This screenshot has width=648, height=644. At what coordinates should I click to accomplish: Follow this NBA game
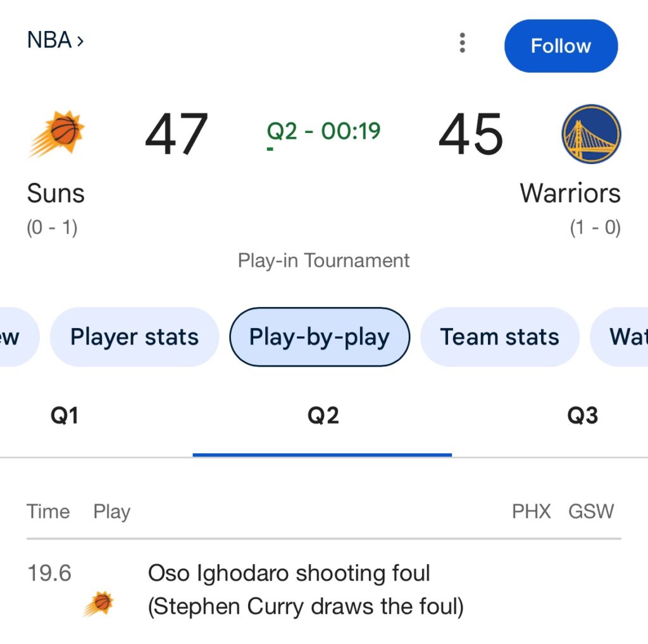click(x=561, y=46)
